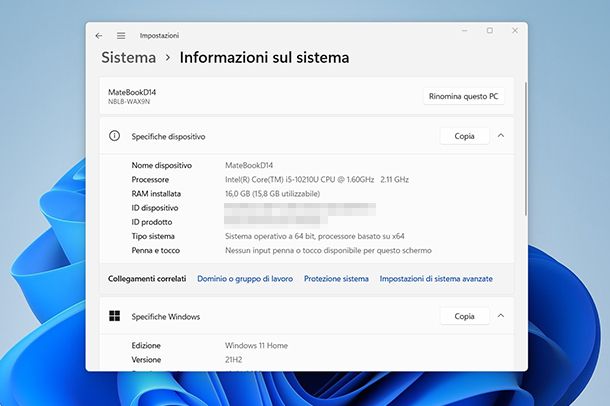Click the Collegamenti correlati label
Screen dimensions: 610x406
pos(147,278)
